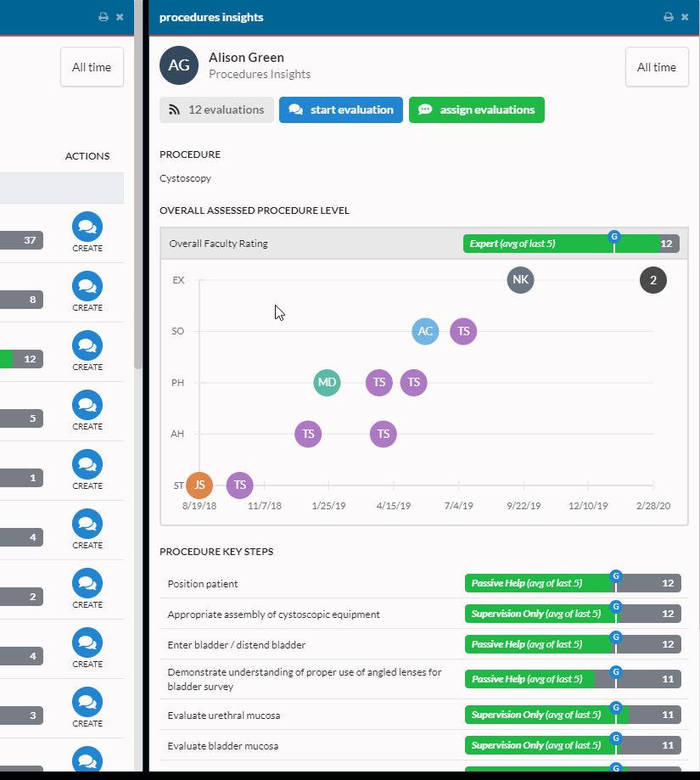
Task: Click the 12 count badge in the left panel
Action: pos(30,359)
